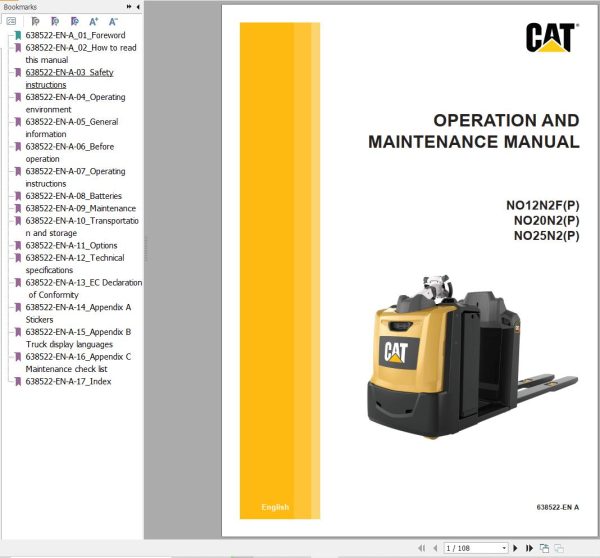Click the purple bookmark icon beside 17_Index
The width and height of the screenshot is (600, 558).
[18, 381]
